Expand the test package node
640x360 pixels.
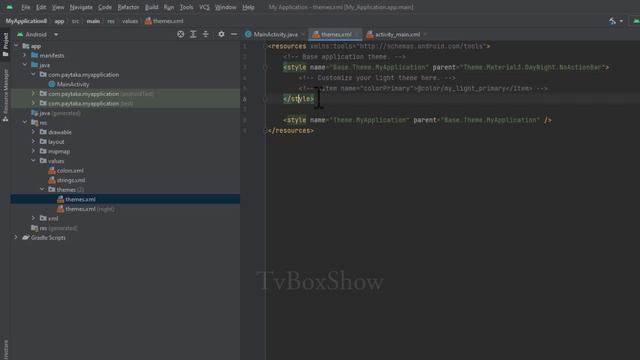click(x=33, y=103)
